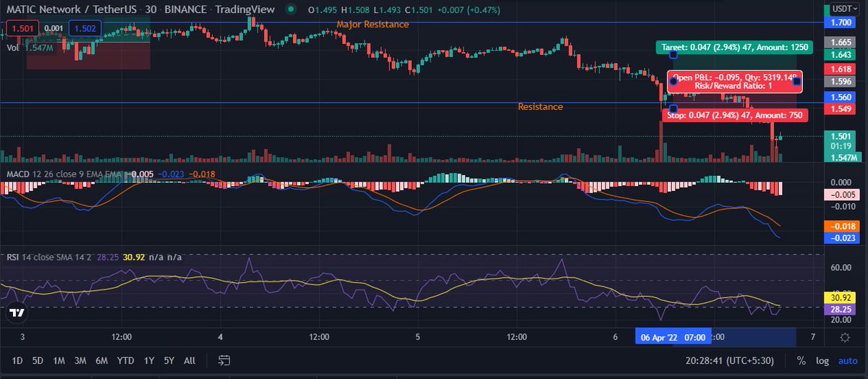Click the 1.700 price axis label

click(841, 23)
